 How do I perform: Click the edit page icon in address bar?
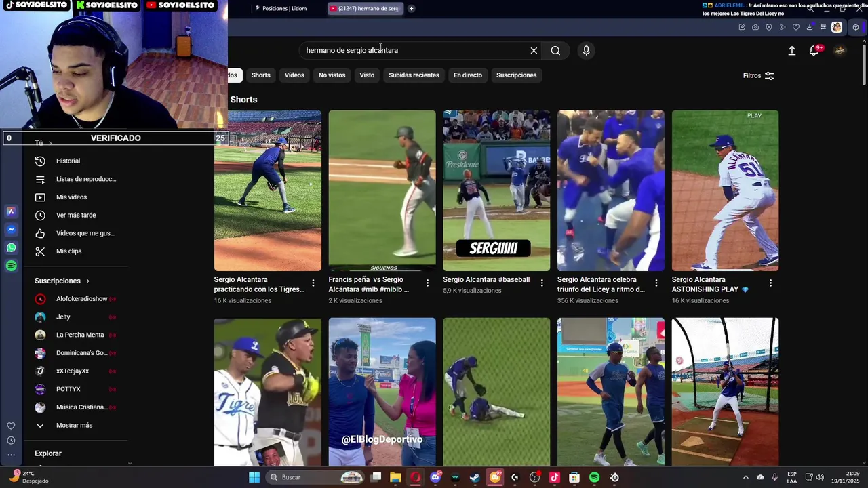click(742, 27)
